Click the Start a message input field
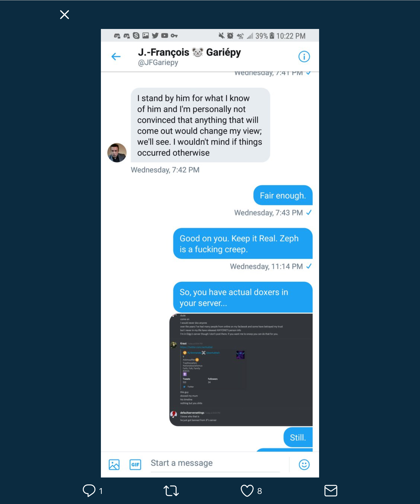 click(215, 464)
